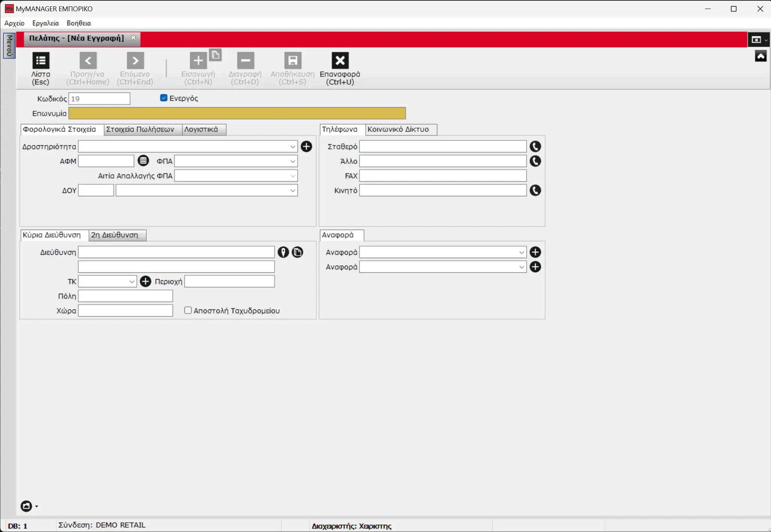Expand the first Αναφορά combo box
This screenshot has width=771, height=532.
point(521,252)
